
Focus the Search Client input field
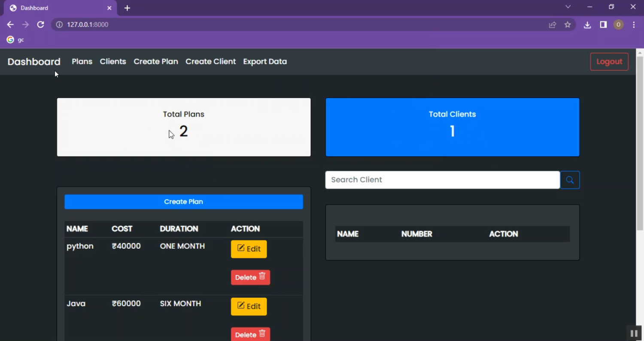442,180
